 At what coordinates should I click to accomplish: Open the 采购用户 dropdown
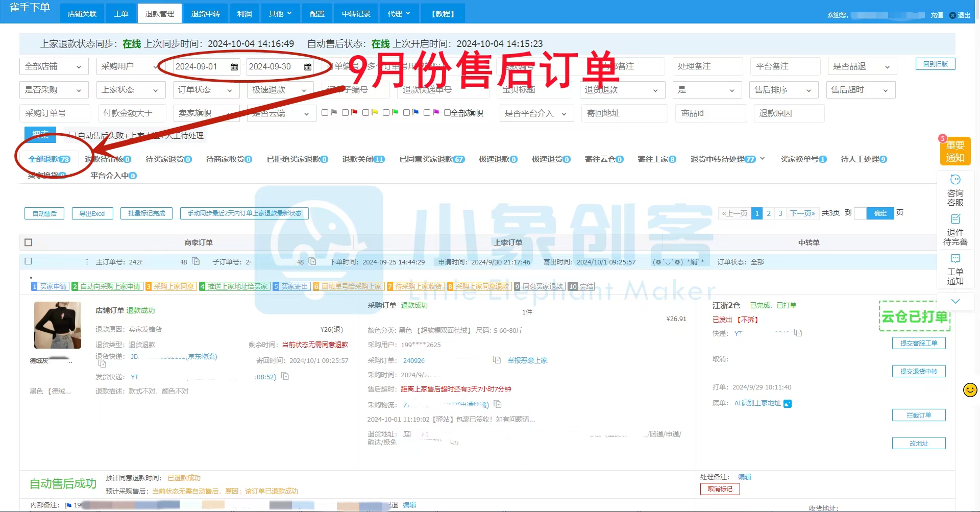131,66
